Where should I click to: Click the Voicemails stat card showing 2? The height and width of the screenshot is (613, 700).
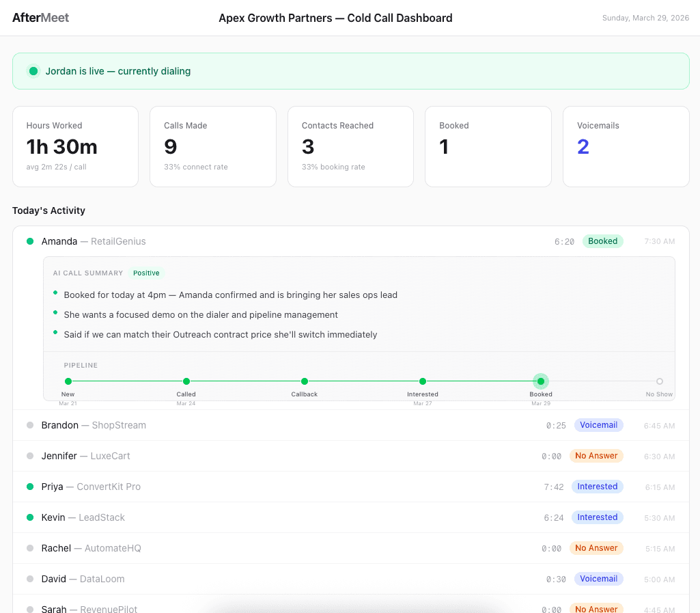(x=626, y=146)
